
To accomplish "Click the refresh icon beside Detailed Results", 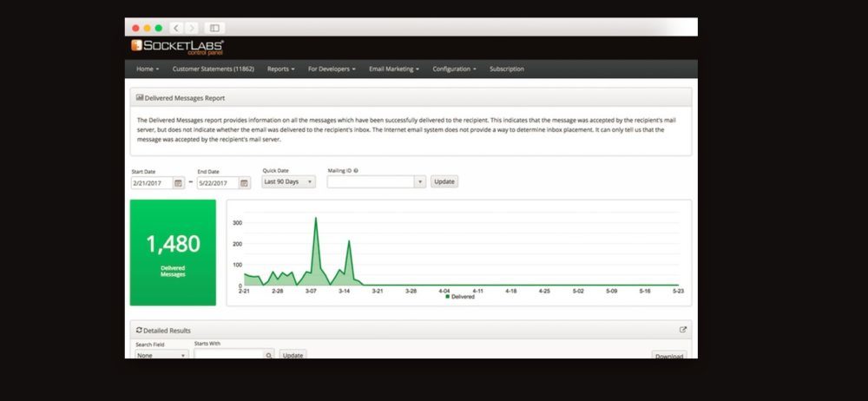I will point(140,330).
